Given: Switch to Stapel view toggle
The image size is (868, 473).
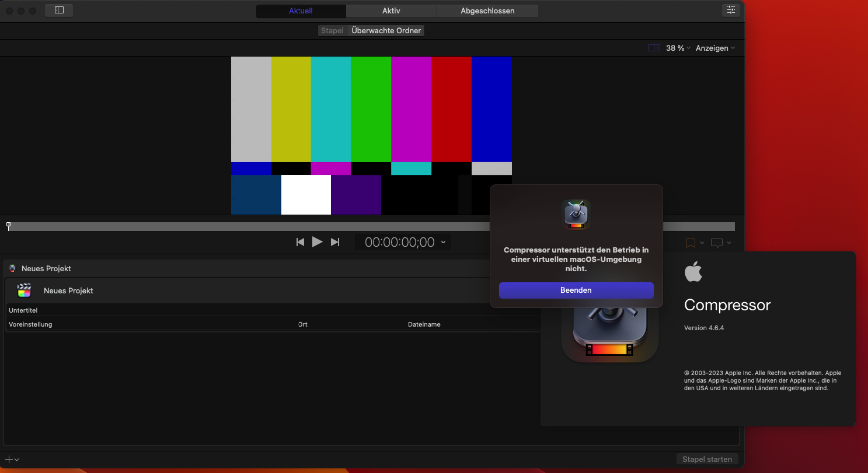Looking at the screenshot, I should 332,31.
